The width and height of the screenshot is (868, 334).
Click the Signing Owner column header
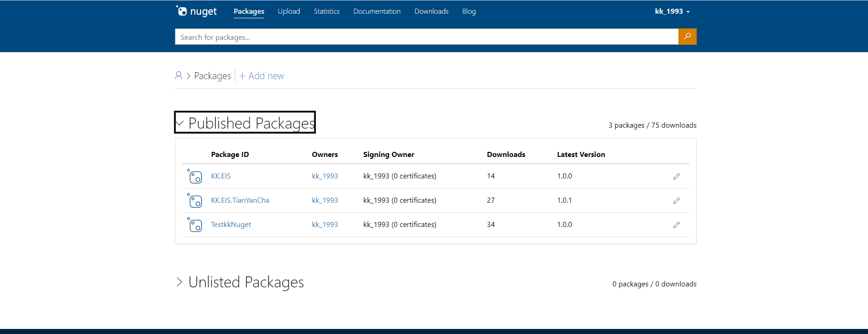click(389, 155)
